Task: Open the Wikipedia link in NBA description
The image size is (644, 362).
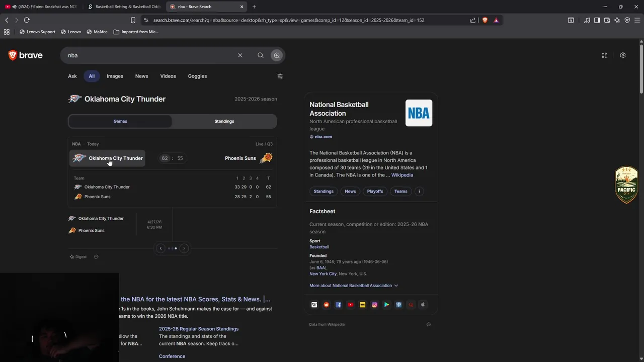Action: pos(402,175)
